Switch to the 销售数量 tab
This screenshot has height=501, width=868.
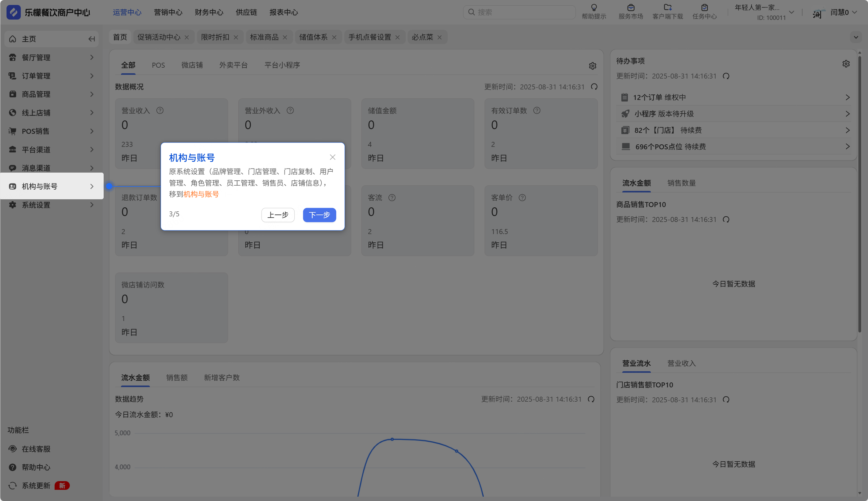click(682, 183)
